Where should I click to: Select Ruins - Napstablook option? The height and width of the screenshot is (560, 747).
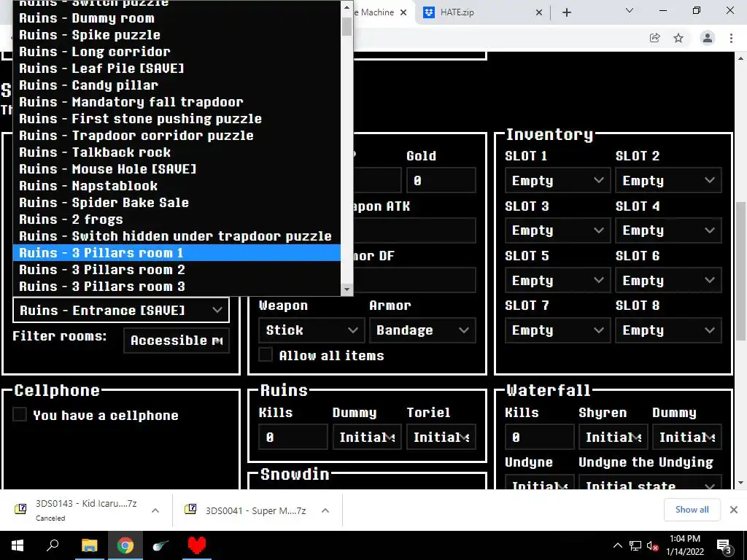coord(177,186)
